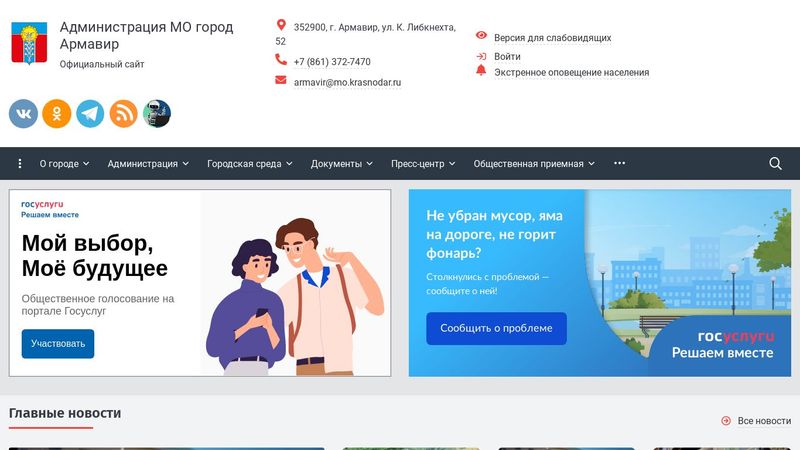
Task: Open the 'Пресс-центр' menu item
Action: tap(423, 164)
